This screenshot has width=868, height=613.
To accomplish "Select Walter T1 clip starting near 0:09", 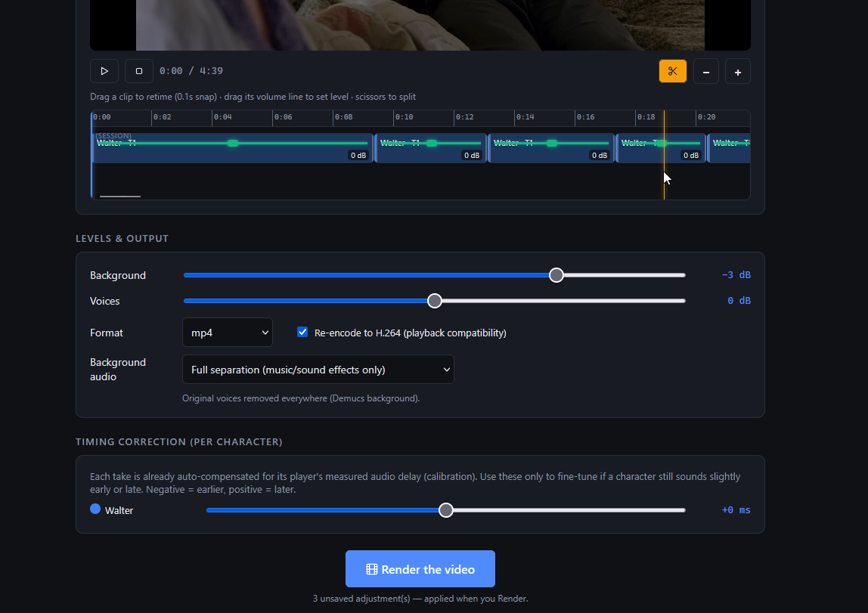I will pyautogui.click(x=431, y=148).
